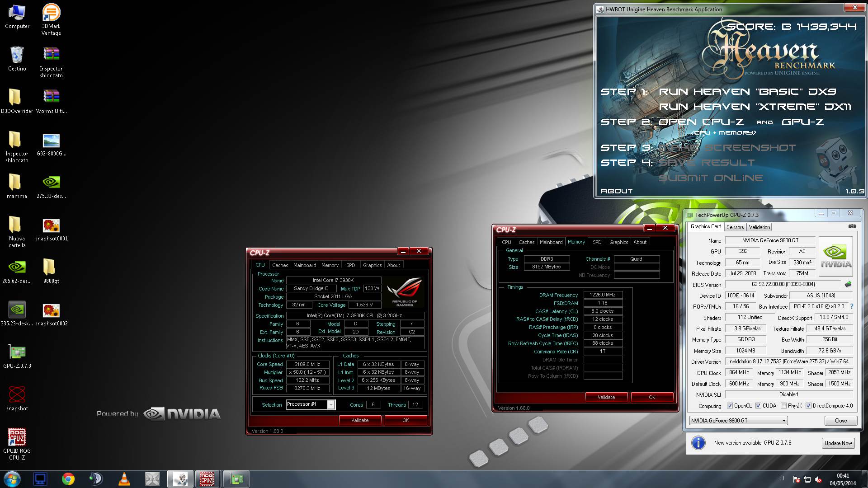Switch to Caches tab in left CPU-Z
The width and height of the screenshot is (868, 488).
click(280, 265)
